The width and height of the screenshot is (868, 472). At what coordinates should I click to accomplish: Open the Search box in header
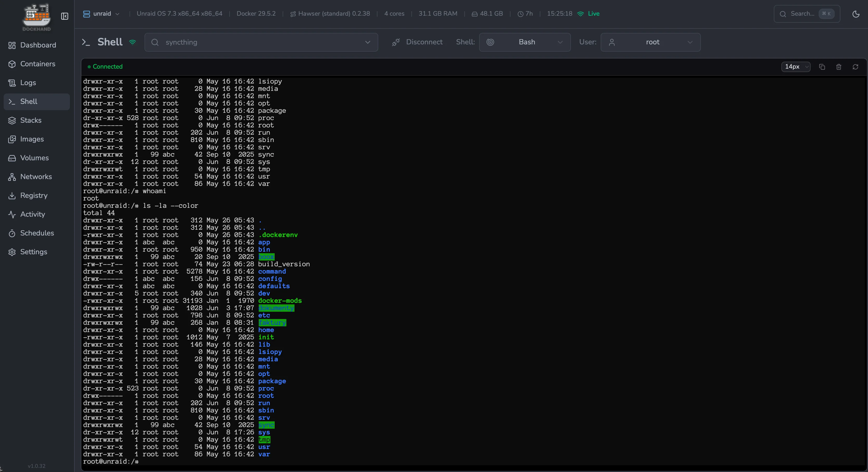pos(807,14)
